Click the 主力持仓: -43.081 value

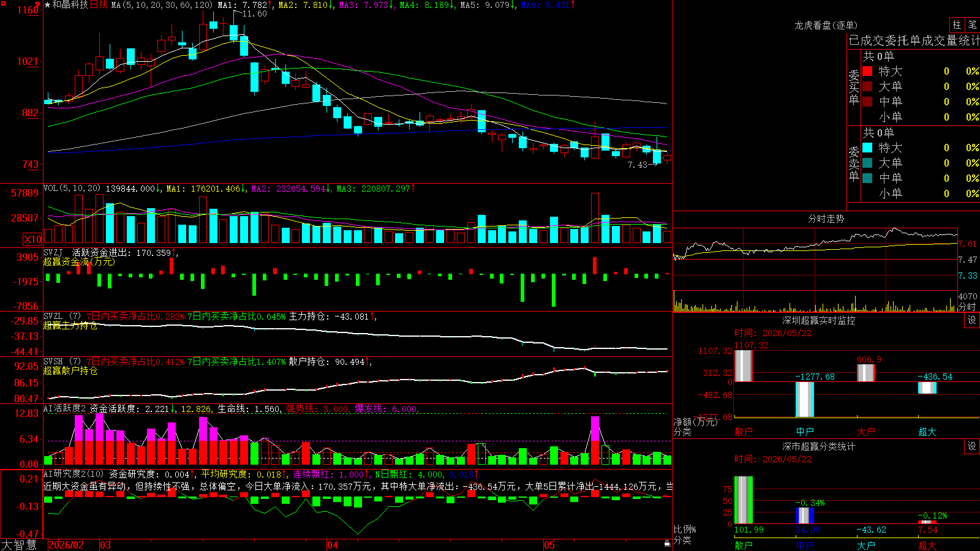point(330,317)
